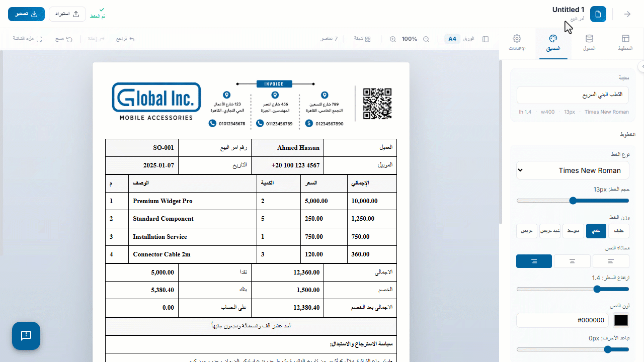Select شبه عريض (Semi-bold) font weight
This screenshot has width=644, height=362.
pyautogui.click(x=550, y=231)
